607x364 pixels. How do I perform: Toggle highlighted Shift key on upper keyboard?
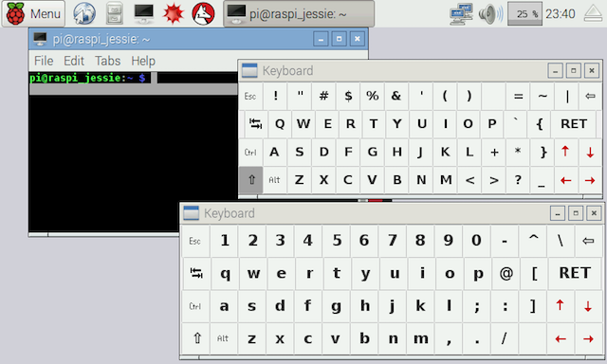[250, 180]
